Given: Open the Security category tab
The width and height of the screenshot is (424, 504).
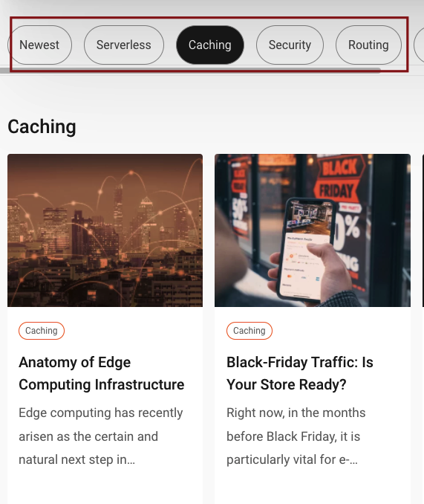Looking at the screenshot, I should [290, 45].
